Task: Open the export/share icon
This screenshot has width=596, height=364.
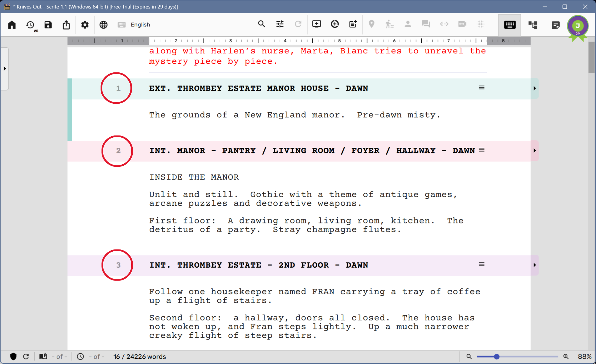Action: click(x=66, y=25)
